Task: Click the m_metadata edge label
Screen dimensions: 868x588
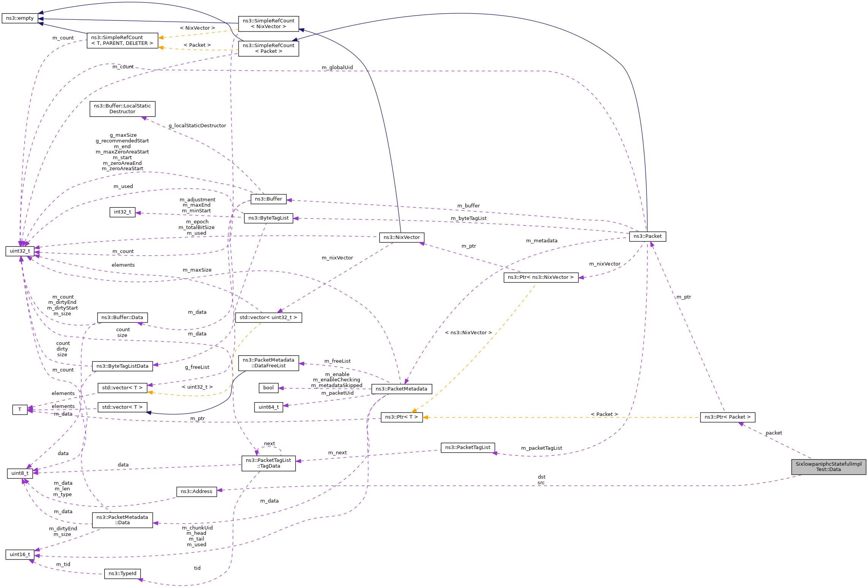Action: click(x=542, y=241)
